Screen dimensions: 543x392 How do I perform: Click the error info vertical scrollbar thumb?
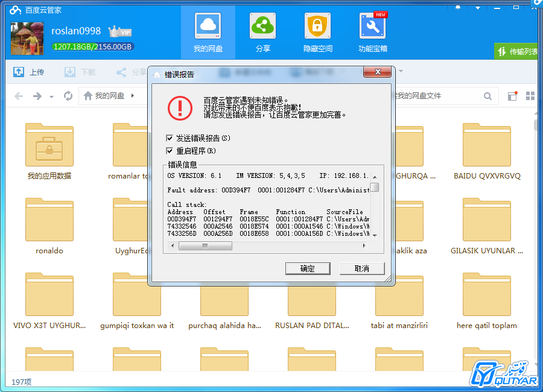[x=375, y=187]
